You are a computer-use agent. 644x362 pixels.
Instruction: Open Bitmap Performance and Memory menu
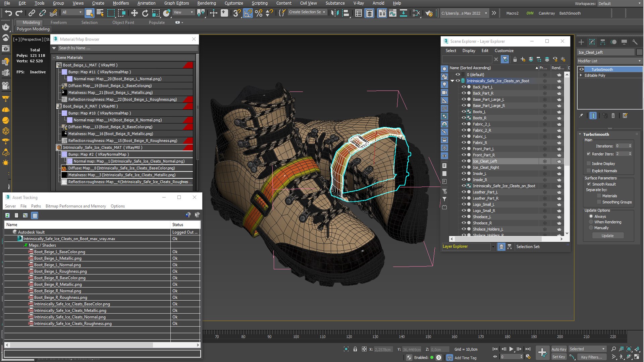76,206
